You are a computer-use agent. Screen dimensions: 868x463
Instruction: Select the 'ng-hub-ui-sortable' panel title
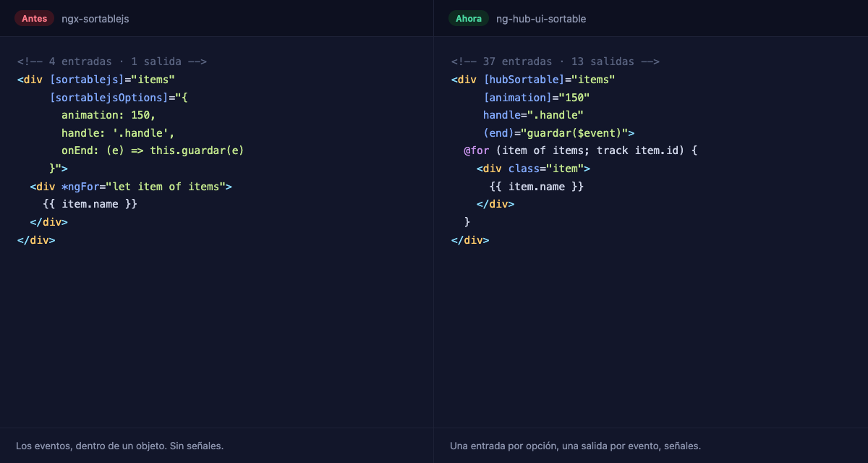click(541, 19)
